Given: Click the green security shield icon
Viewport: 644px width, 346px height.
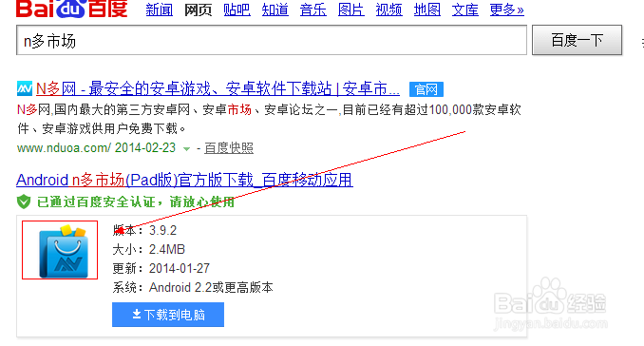Looking at the screenshot, I should point(24,202).
